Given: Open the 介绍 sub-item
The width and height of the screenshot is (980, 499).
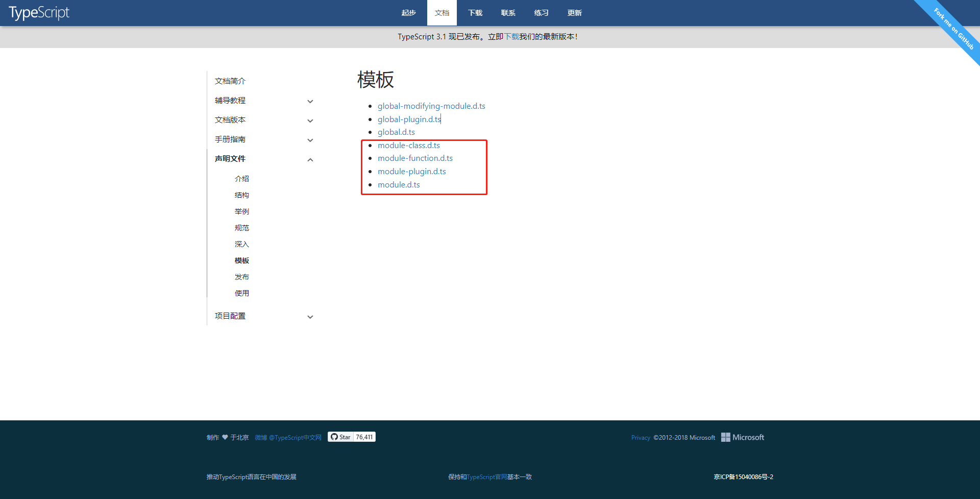Looking at the screenshot, I should pos(242,179).
